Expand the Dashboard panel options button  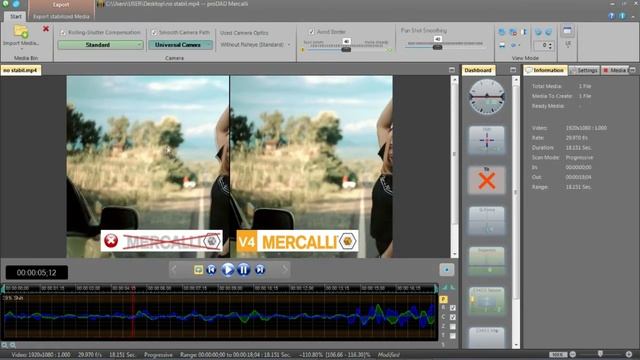[x=513, y=70]
